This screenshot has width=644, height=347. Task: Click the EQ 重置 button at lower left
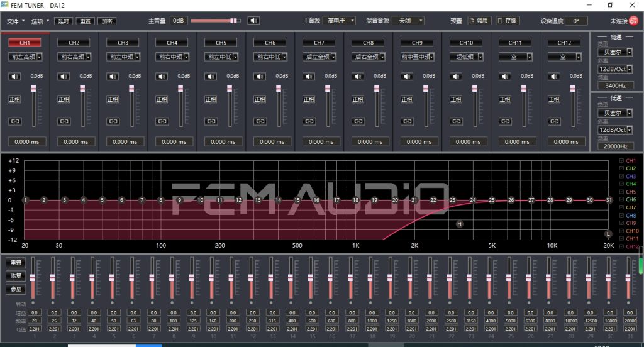point(16,263)
